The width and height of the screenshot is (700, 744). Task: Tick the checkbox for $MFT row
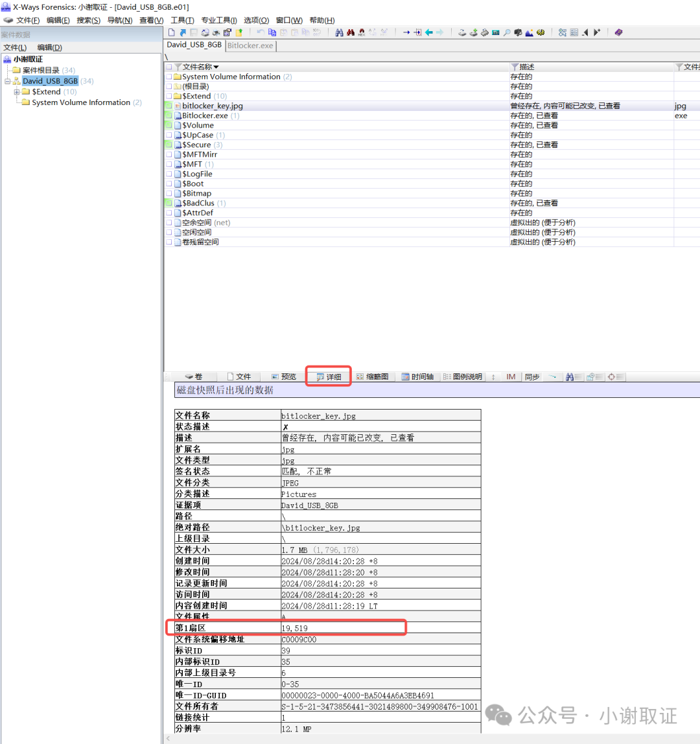(169, 164)
